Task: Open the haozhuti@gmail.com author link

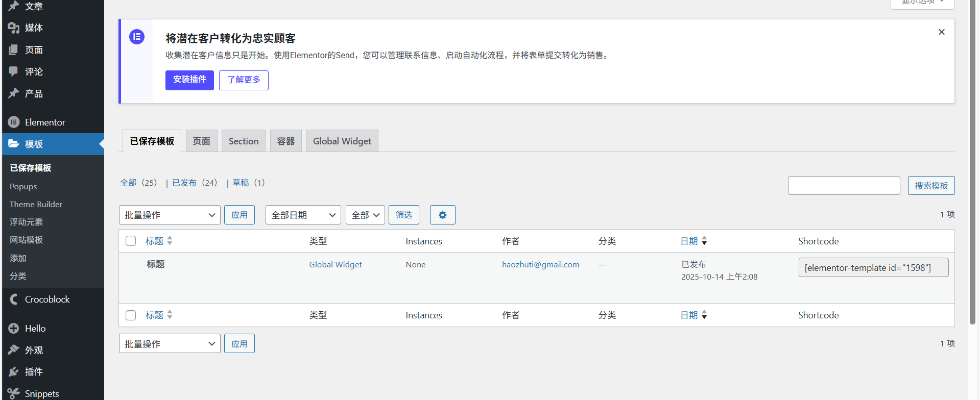Action: coord(540,264)
